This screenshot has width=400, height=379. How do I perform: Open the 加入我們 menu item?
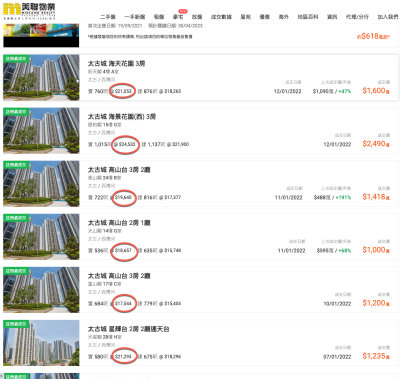(x=388, y=17)
